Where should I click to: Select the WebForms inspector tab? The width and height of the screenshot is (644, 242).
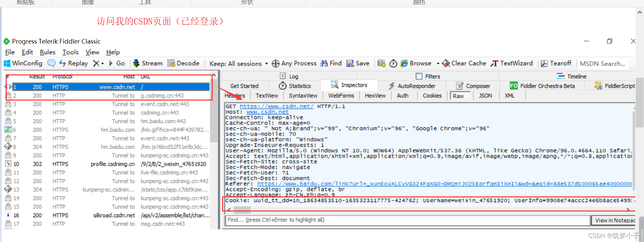341,96
